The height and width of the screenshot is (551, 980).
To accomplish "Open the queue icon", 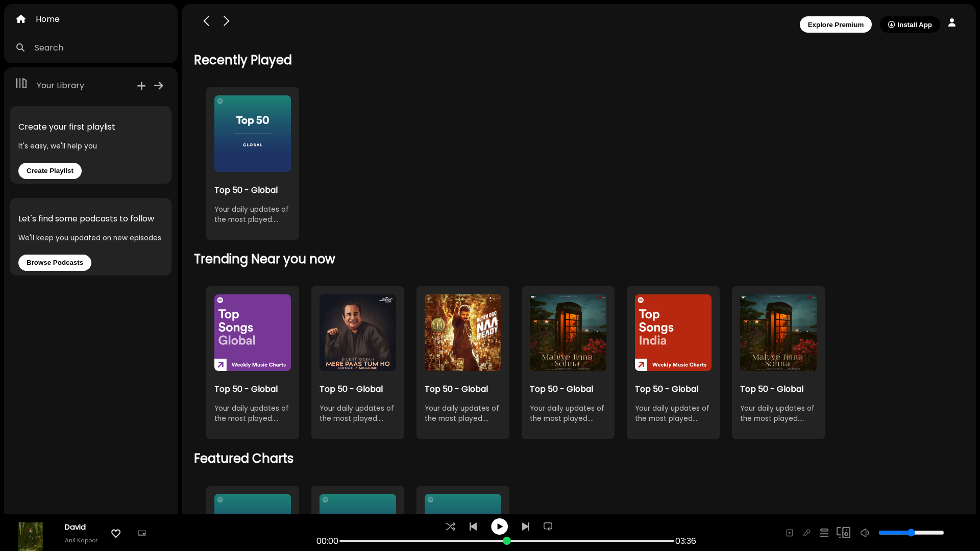I will 824,533.
